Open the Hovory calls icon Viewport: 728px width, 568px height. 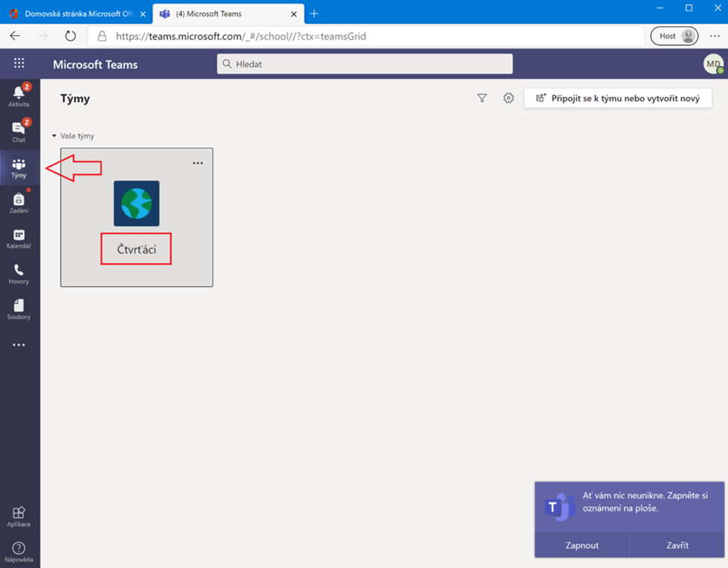pos(19,273)
